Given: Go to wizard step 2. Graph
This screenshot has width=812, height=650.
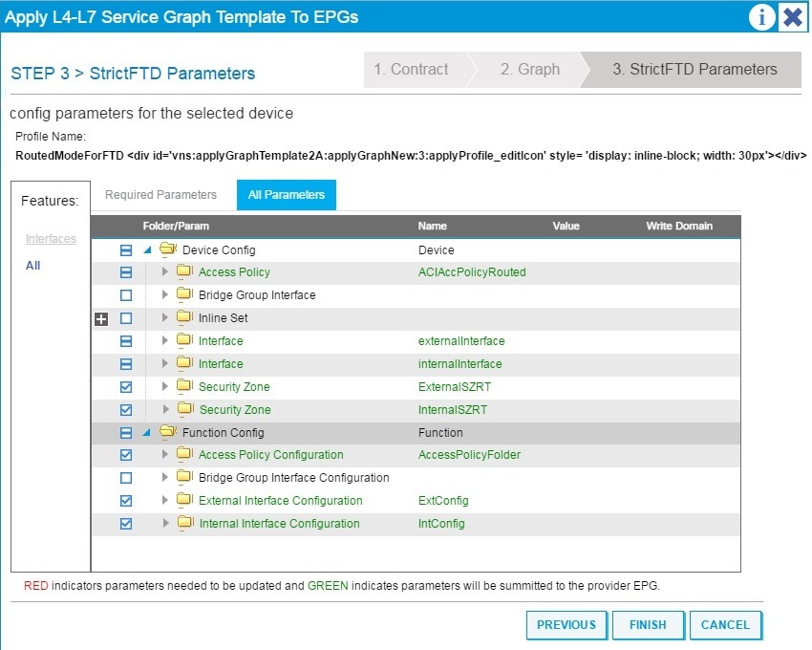Looking at the screenshot, I should coord(530,70).
